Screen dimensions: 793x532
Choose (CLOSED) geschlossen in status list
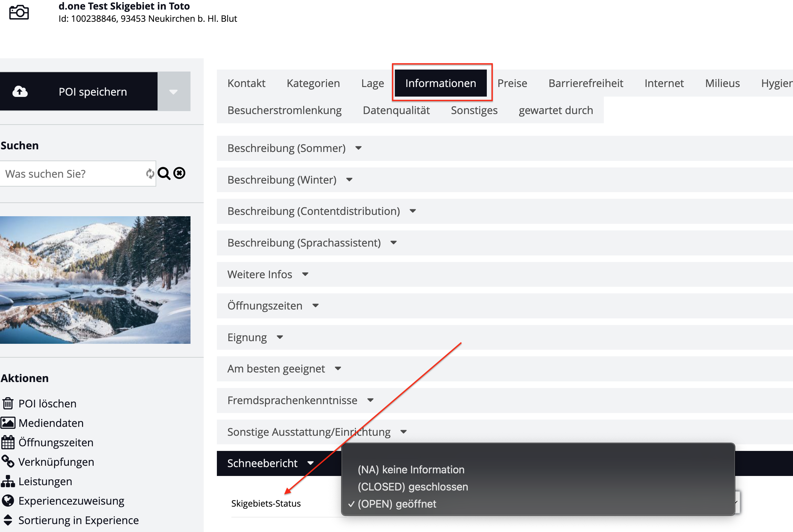tap(412, 487)
